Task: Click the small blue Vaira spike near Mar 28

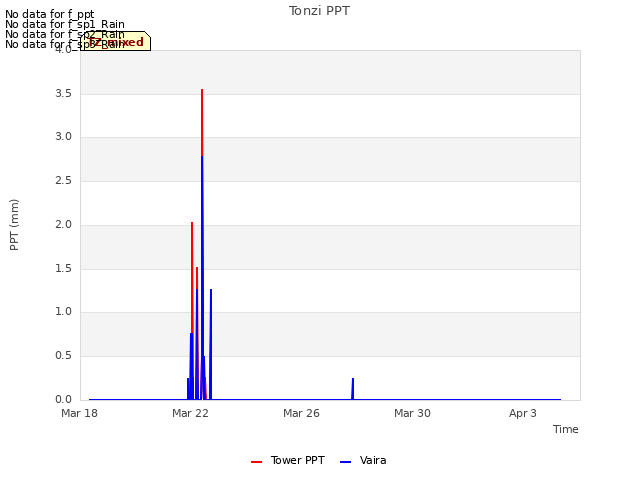Action: (353, 389)
